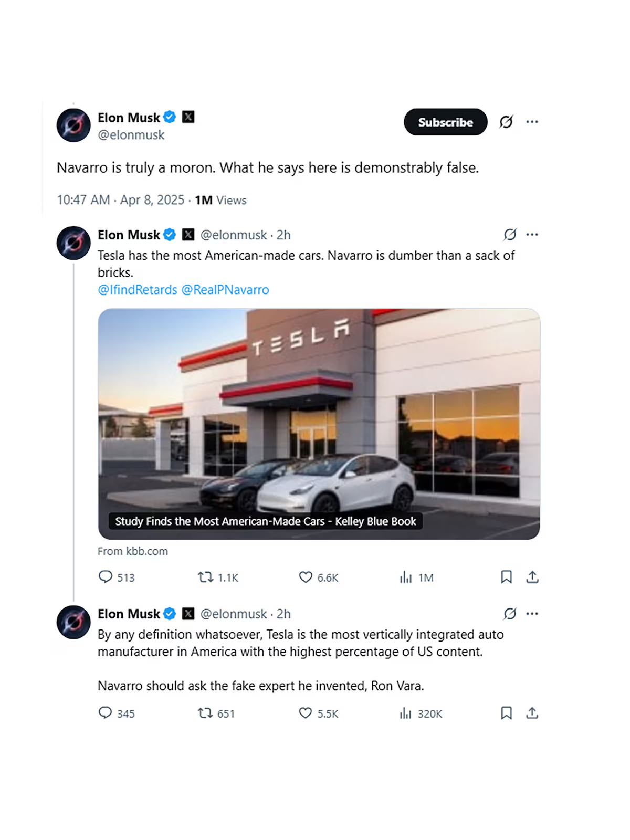The image size is (630, 840).
Task: Like the tweet with 6.6K likes
Action: click(306, 577)
